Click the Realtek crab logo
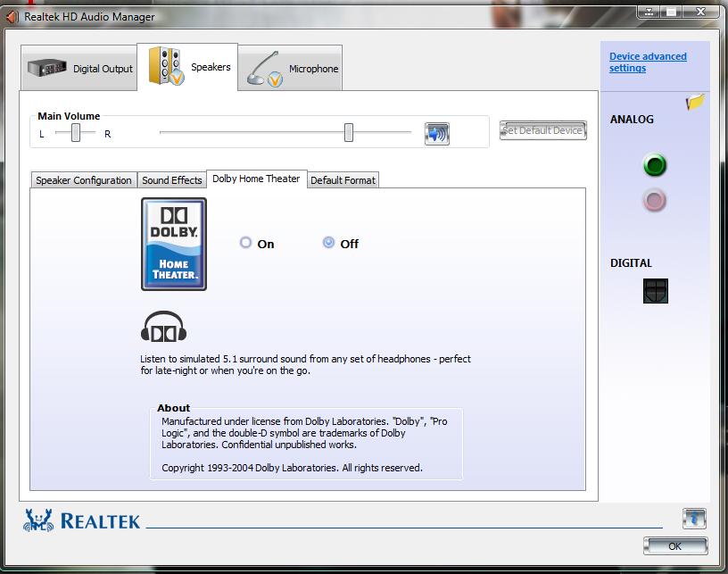 [x=38, y=520]
